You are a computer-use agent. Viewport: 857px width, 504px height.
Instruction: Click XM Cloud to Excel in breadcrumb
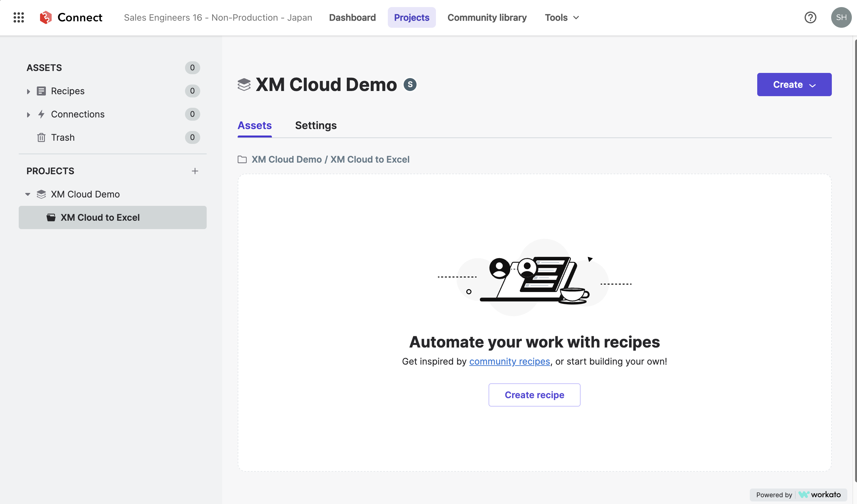pyautogui.click(x=370, y=159)
